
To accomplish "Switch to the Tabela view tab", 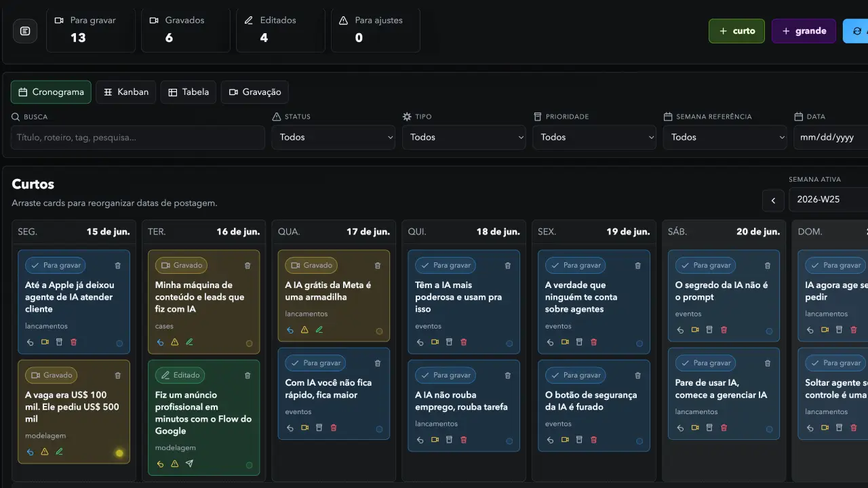I will click(x=189, y=92).
